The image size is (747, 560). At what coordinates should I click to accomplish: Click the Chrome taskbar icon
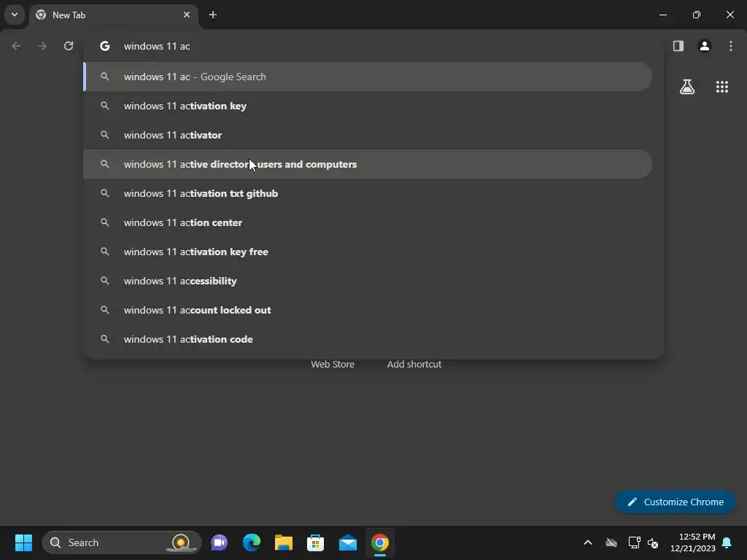point(380,542)
